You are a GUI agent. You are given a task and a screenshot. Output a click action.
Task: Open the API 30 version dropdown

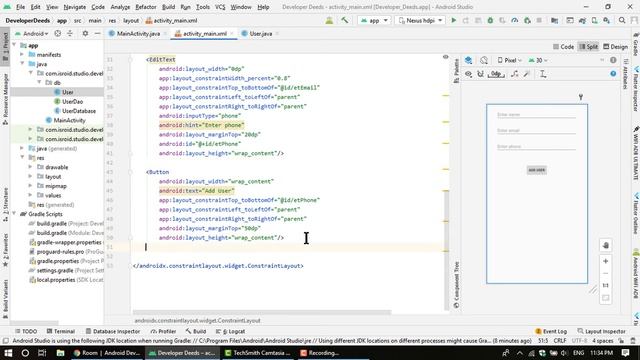(538, 60)
